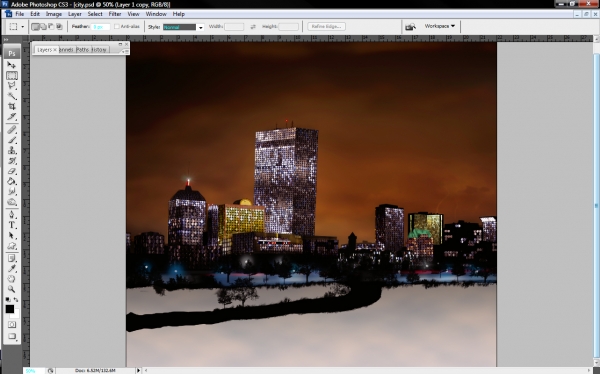The image size is (600, 374).
Task: Click the Refine Edge button
Action: coord(326,26)
